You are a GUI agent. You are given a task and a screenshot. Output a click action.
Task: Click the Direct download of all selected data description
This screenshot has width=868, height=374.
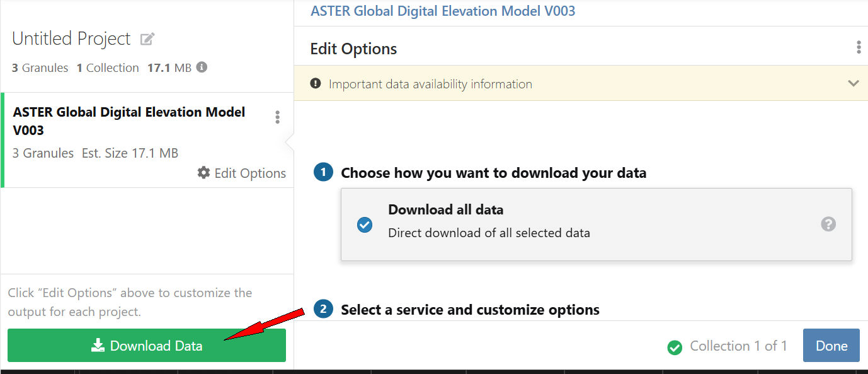(489, 233)
